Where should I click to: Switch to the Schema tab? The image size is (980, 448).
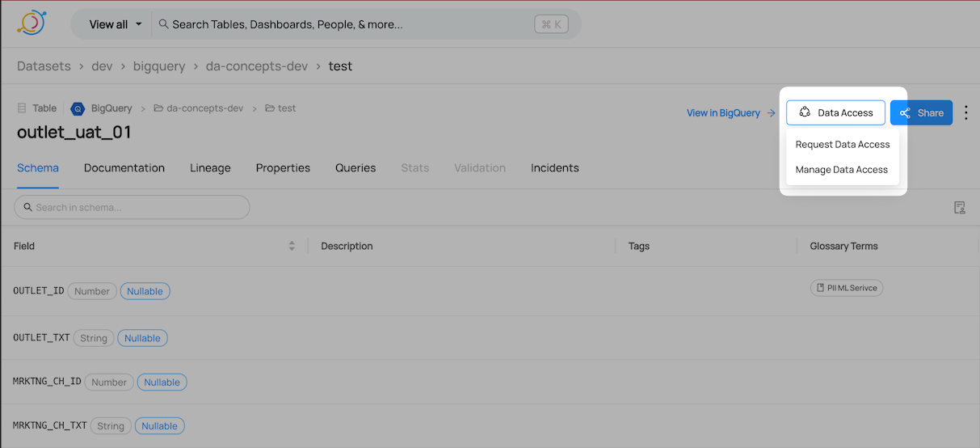(38, 168)
